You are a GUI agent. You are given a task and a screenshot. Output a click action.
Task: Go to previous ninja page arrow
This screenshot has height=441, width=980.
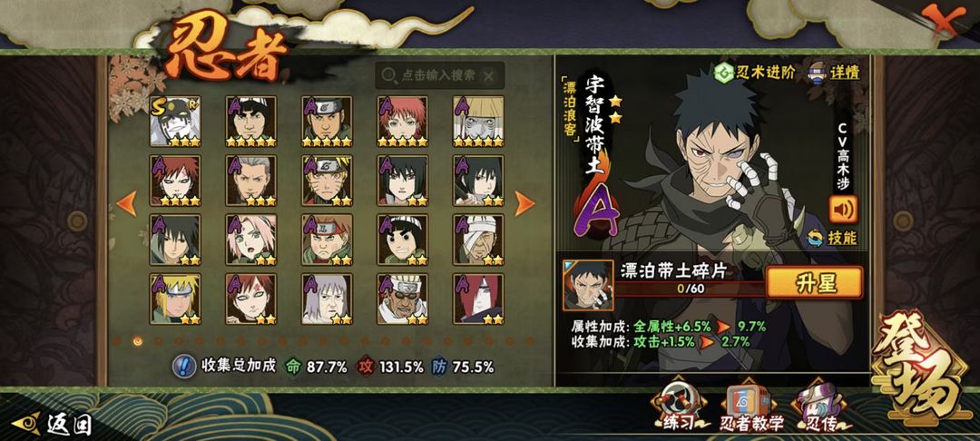tap(127, 203)
